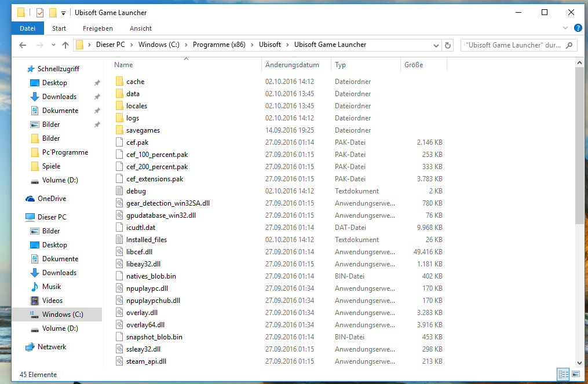Sort by Typ column header

[x=366, y=65]
